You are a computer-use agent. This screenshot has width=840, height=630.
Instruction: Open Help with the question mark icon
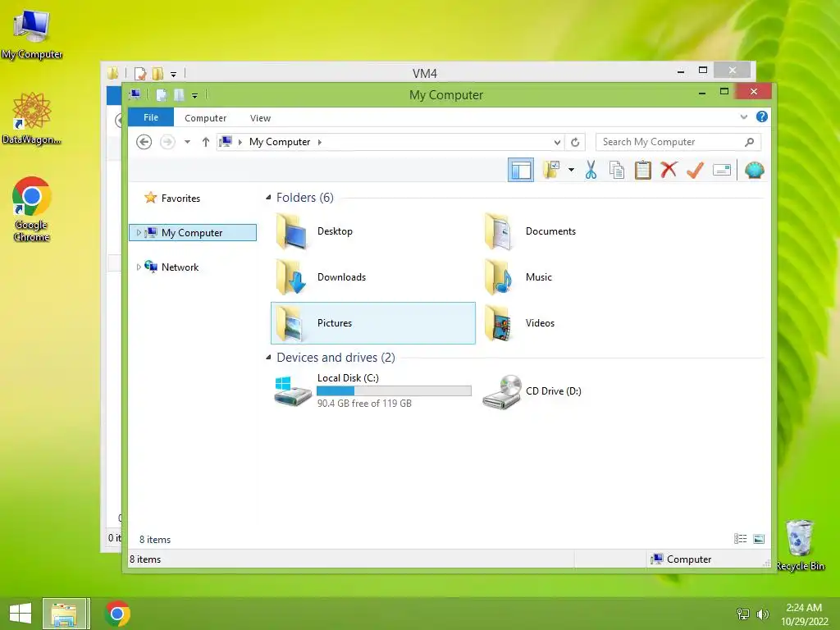pos(762,116)
